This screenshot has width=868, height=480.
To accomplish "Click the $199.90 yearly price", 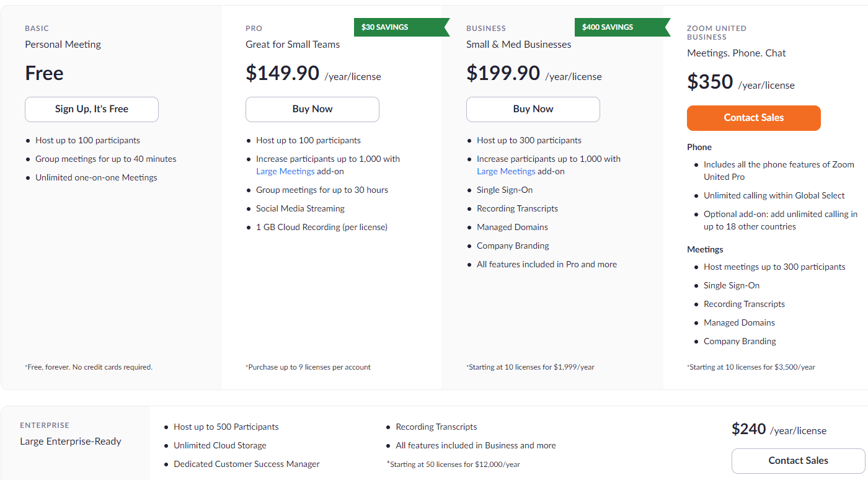I will point(503,73).
